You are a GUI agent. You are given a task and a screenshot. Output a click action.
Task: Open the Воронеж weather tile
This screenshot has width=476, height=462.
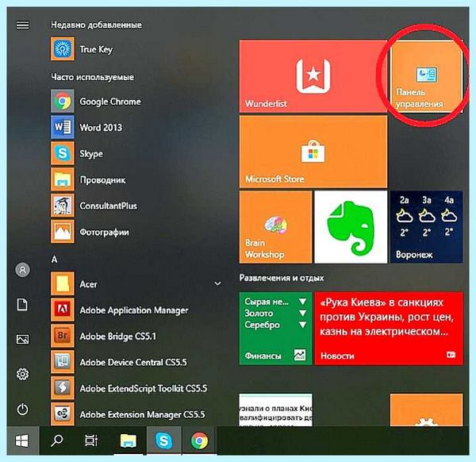tap(426, 227)
